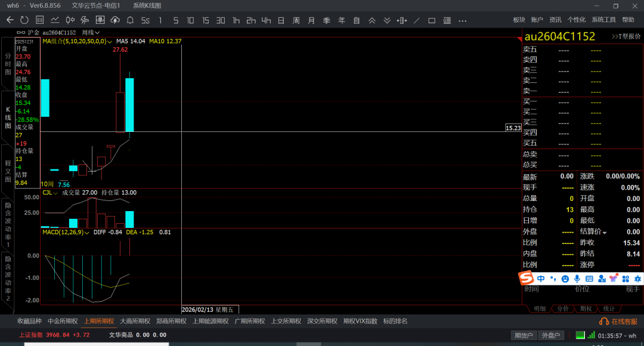Click the T型报价 link
644x346 pixels.
[x=626, y=36]
